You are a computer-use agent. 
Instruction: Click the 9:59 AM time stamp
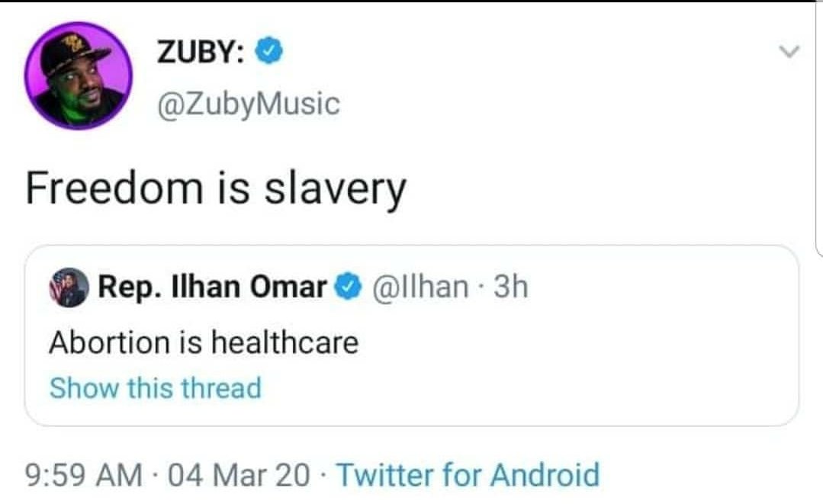pyautogui.click(x=84, y=475)
